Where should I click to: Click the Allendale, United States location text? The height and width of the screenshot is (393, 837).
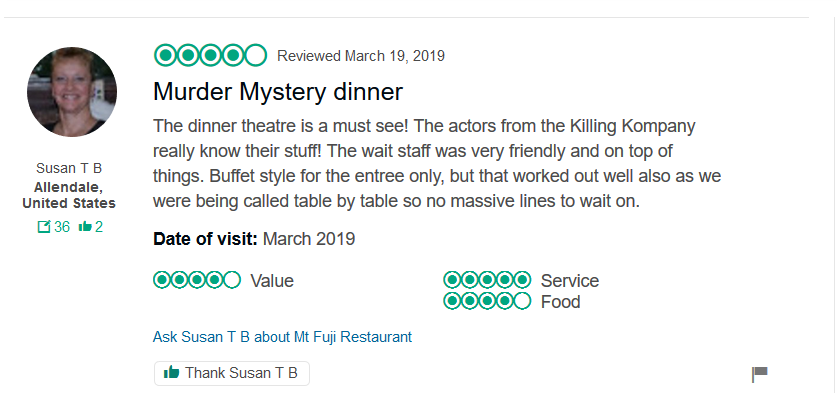[69, 195]
